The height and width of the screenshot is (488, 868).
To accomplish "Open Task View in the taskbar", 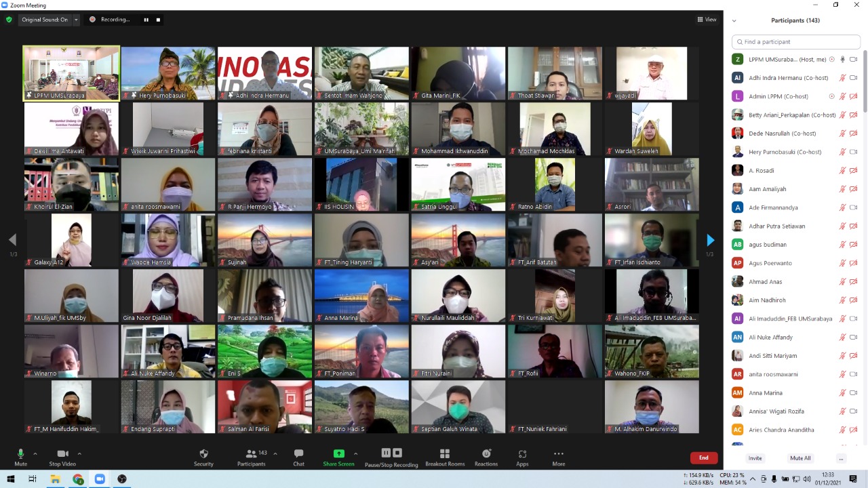I will click(33, 479).
